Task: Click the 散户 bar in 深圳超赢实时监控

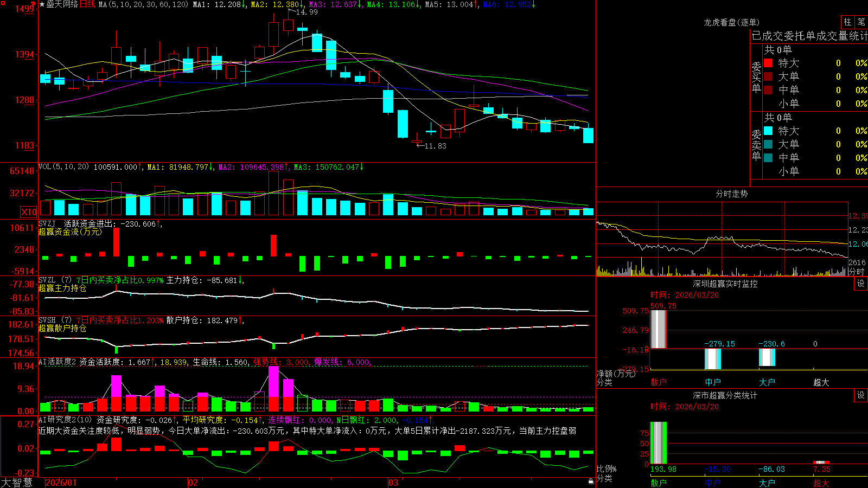Action: [659, 329]
